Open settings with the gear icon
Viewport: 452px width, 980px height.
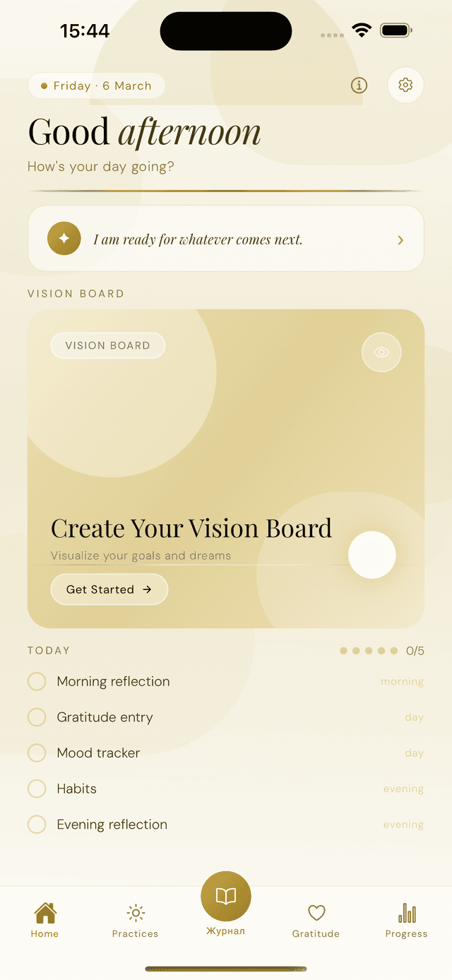point(405,85)
